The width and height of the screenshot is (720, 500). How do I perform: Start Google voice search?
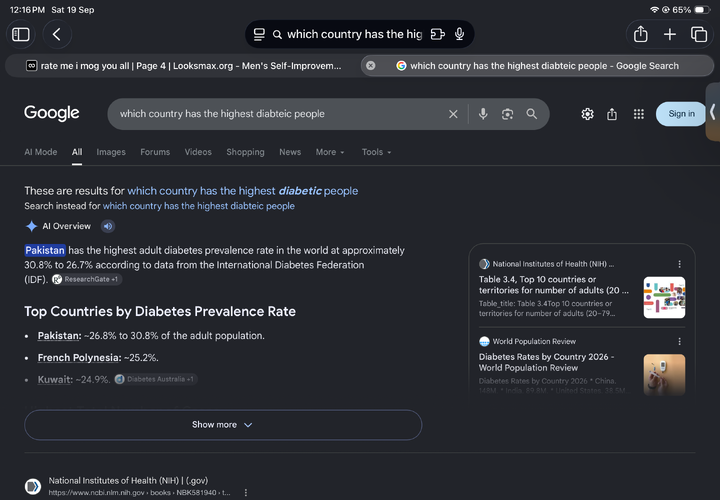click(x=483, y=114)
